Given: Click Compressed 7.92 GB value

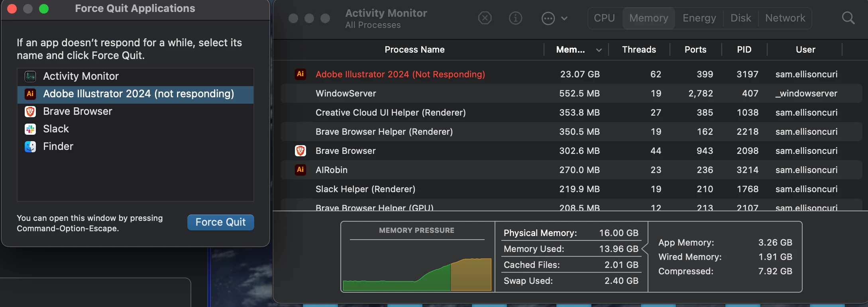Looking at the screenshot, I should (775, 272).
